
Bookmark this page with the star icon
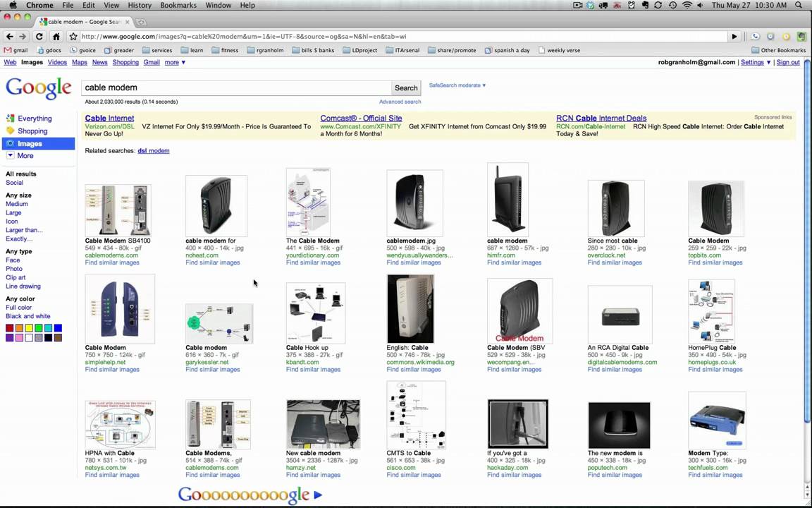[x=73, y=36]
